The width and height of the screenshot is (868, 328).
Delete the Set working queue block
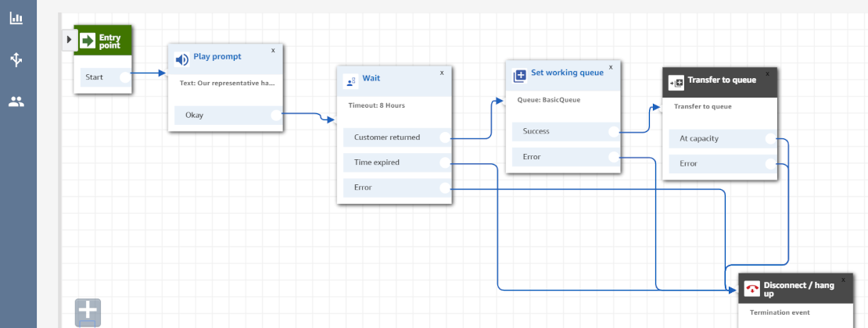pos(611,66)
